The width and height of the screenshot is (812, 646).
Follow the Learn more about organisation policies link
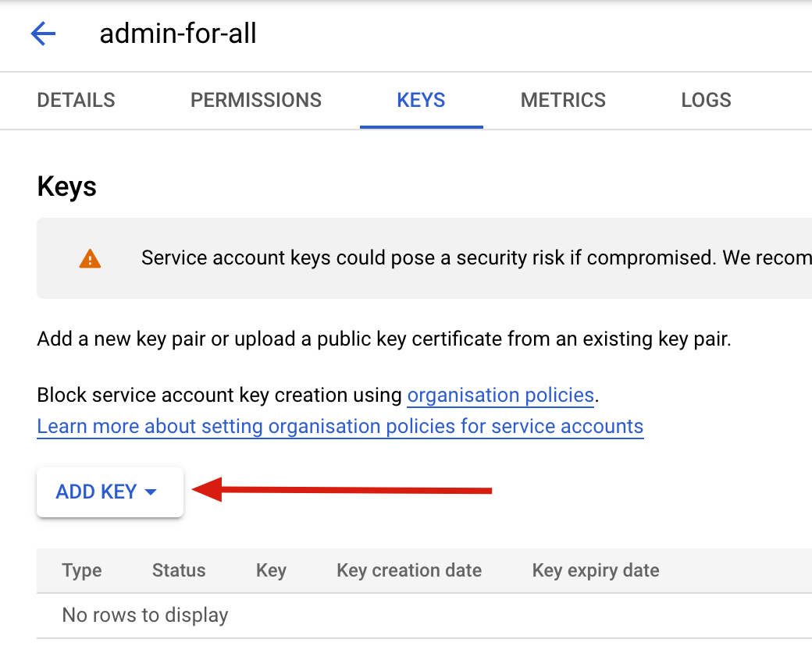tap(340, 427)
